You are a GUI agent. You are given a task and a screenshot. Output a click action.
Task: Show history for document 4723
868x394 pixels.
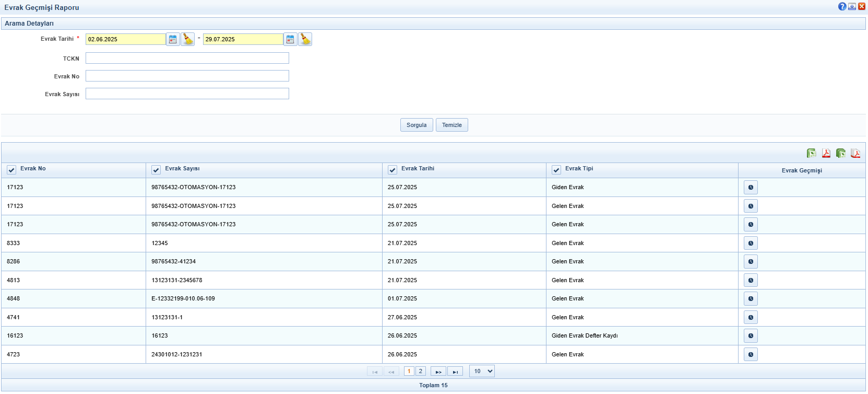[751, 354]
